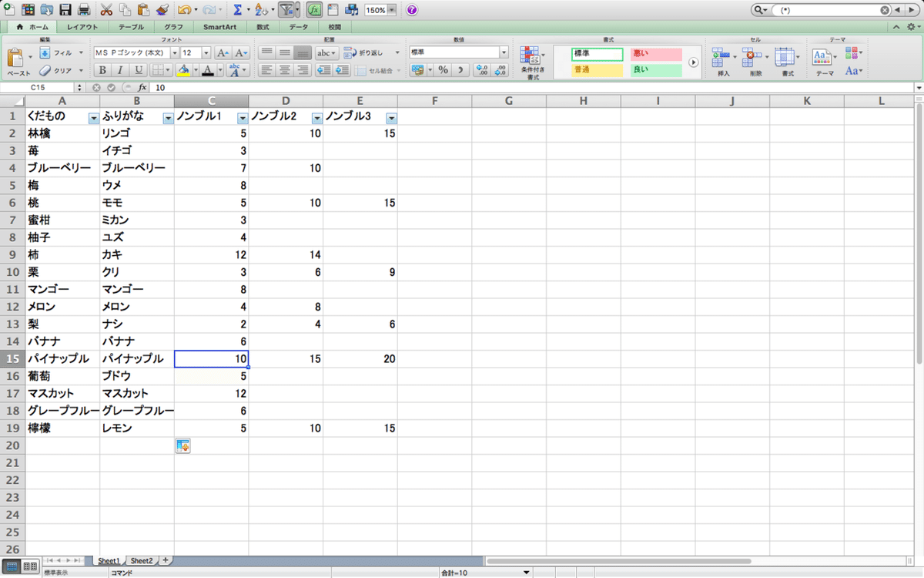924x578 pixels.
Task: Click the decrease decimal icon
Action: 500,70
